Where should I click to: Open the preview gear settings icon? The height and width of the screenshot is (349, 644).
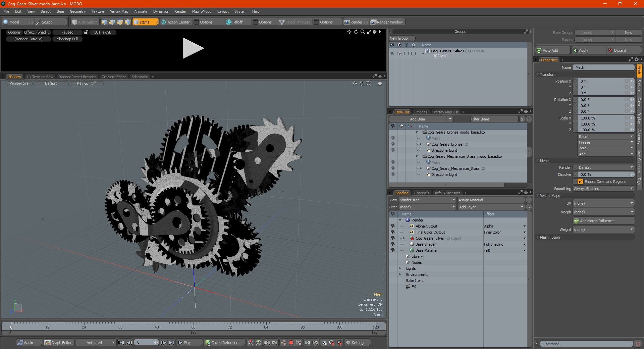point(375,32)
